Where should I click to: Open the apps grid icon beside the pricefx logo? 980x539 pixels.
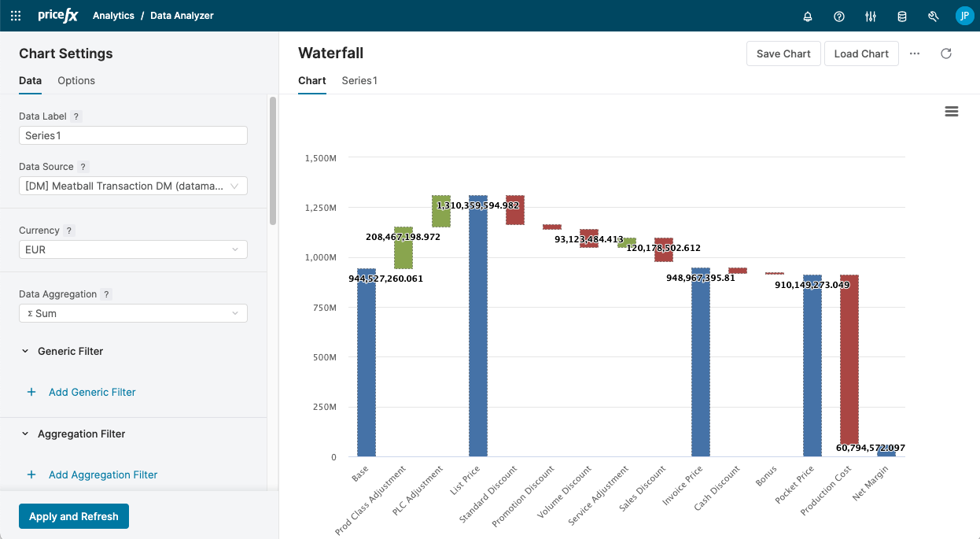coord(15,16)
